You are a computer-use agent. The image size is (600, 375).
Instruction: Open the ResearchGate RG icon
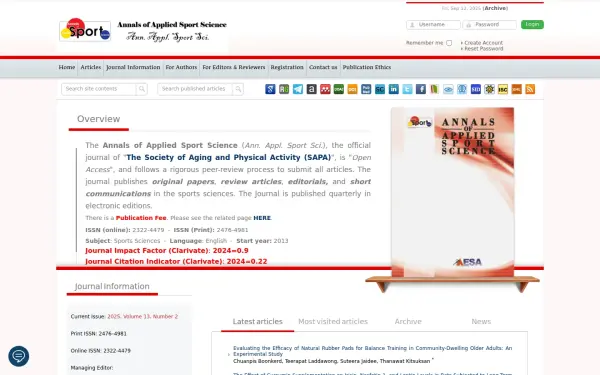pyautogui.click(x=284, y=89)
